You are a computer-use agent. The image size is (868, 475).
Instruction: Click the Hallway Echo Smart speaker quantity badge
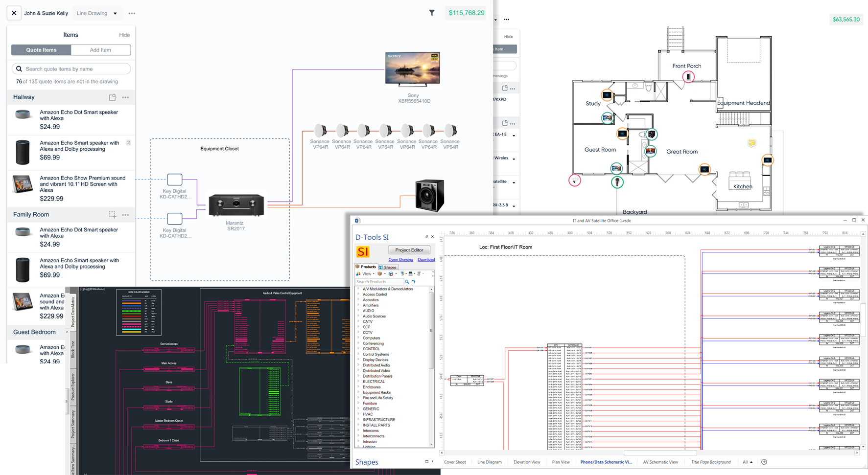[128, 143]
